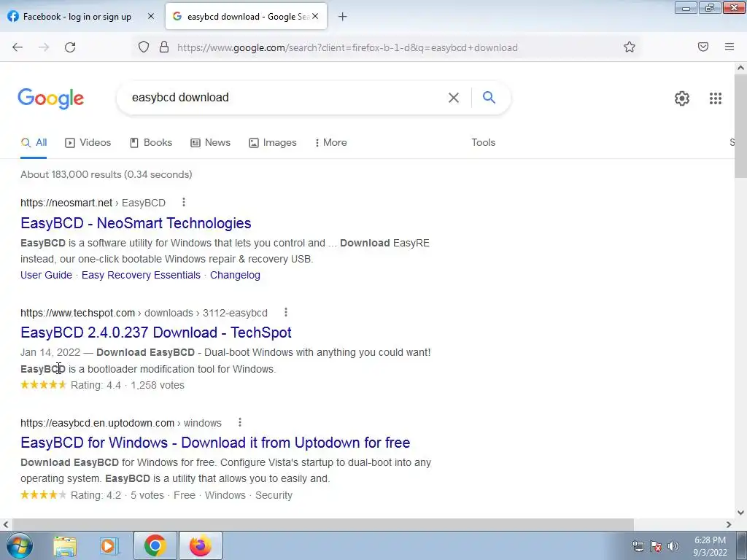Image resolution: width=747 pixels, height=560 pixels.
Task: Open the taskbar clock and date
Action: click(710, 546)
